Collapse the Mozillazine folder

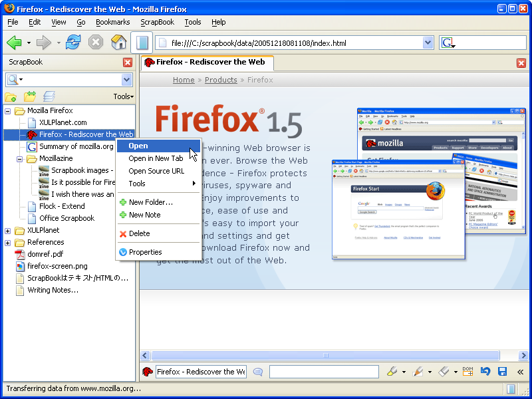click(20, 159)
